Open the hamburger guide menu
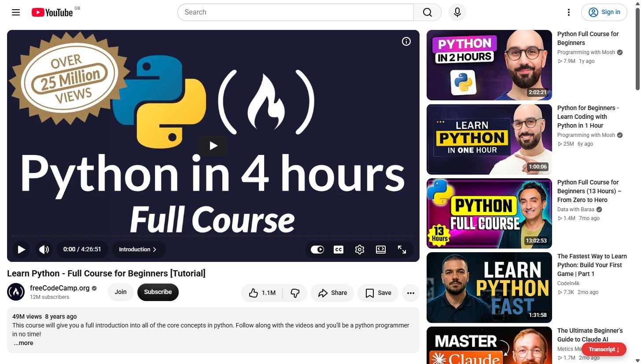The width and height of the screenshot is (641, 364). 16,12
